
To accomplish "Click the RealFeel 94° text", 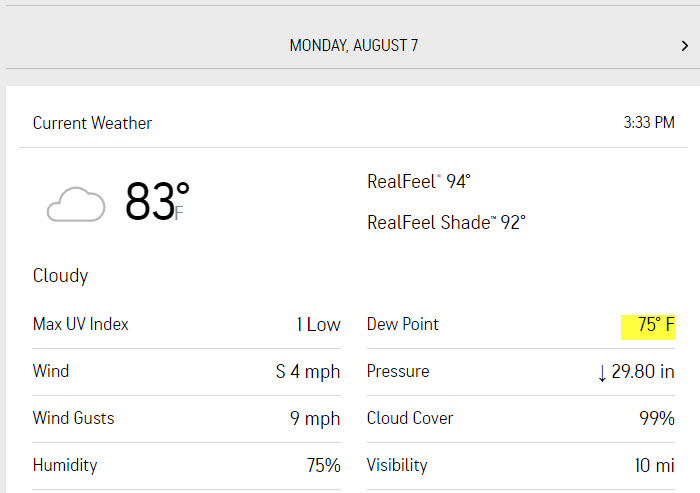I will pos(419,181).
